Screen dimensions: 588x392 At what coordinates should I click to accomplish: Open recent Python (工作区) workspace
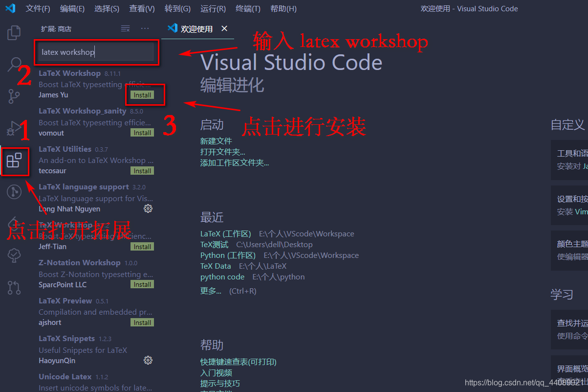point(228,255)
